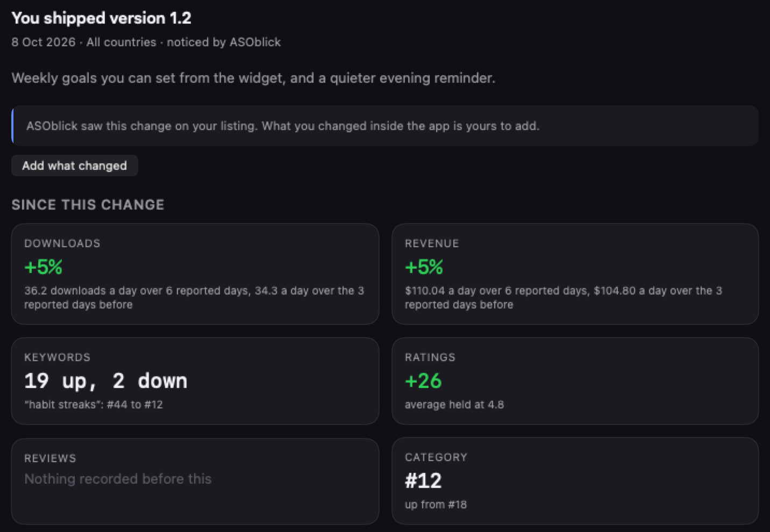Click Nothing recorded before this text
This screenshot has width=770, height=532.
(118, 479)
